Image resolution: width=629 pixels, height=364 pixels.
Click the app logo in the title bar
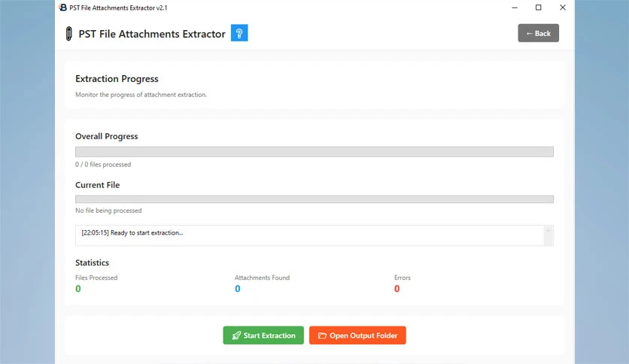click(x=63, y=8)
